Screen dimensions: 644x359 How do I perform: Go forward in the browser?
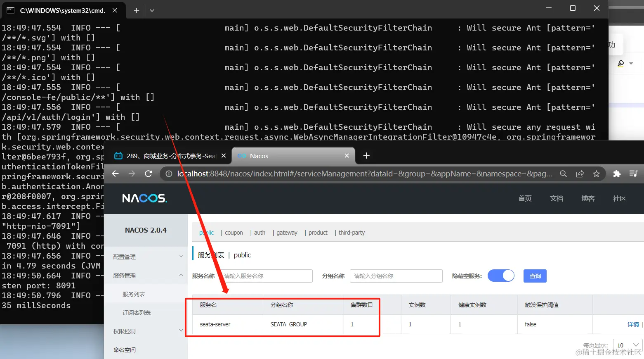pos(132,174)
